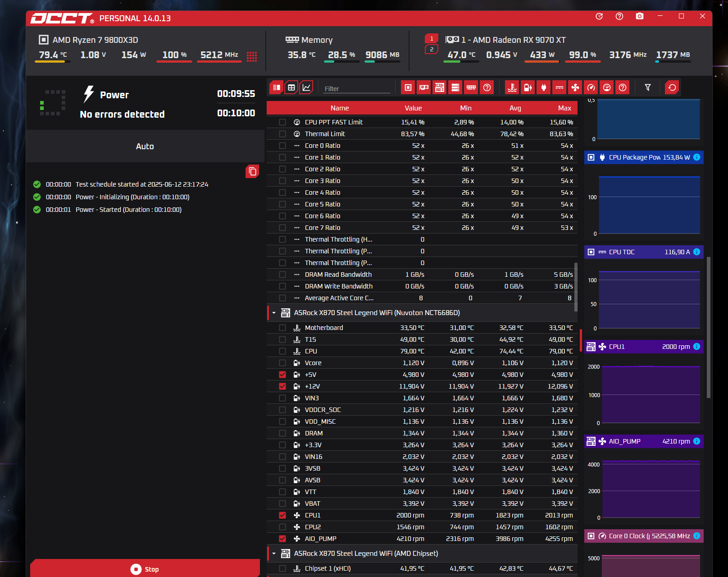The height and width of the screenshot is (577, 728).
Task: Select the CPU PPT FAST Limit row
Action: (x=422, y=122)
